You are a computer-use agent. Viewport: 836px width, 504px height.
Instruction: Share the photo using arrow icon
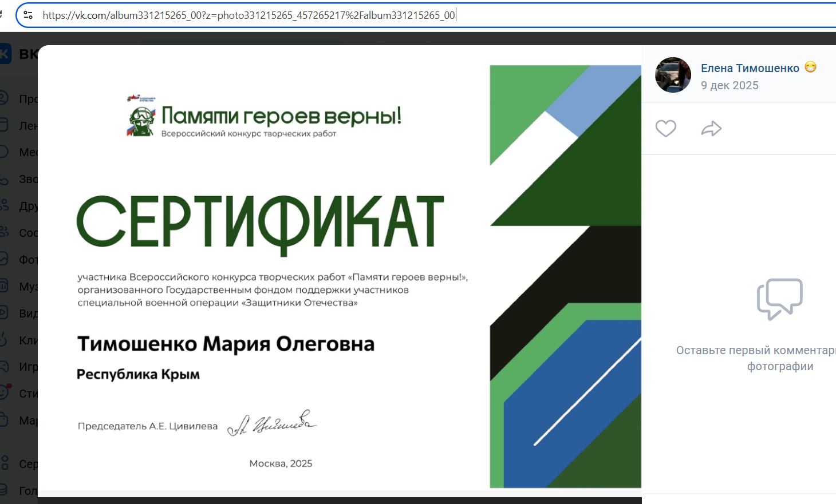711,128
